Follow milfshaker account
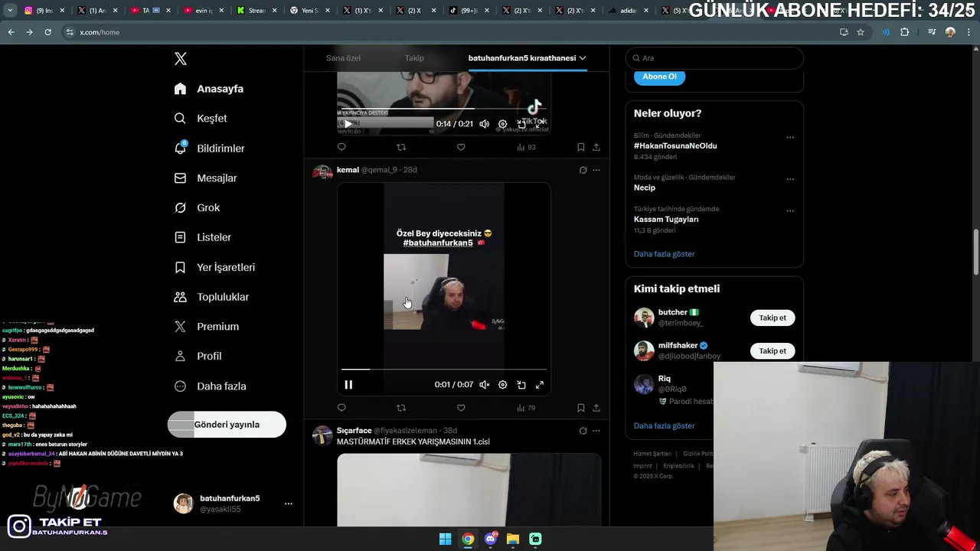This screenshot has height=551, width=980. tap(773, 351)
